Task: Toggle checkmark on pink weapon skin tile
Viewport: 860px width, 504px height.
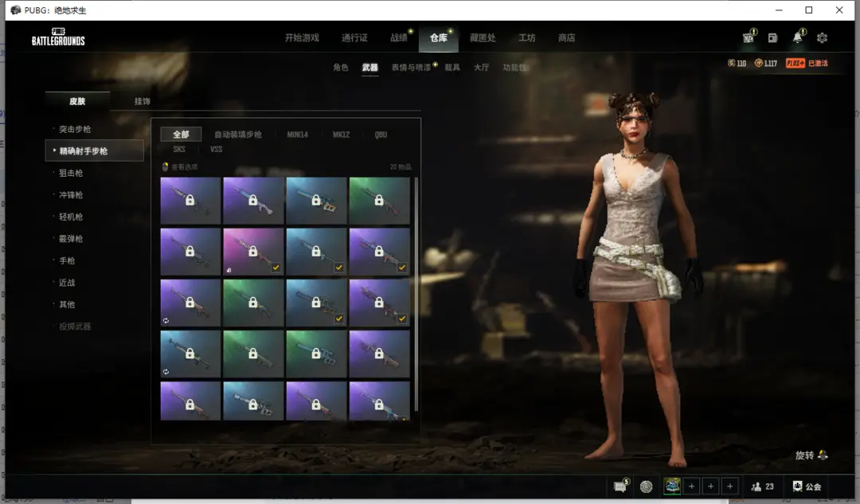Action: click(275, 268)
